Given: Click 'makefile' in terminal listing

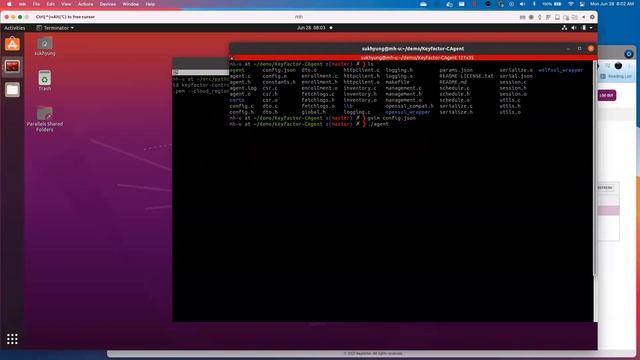Looking at the screenshot, I should pyautogui.click(x=397, y=82).
